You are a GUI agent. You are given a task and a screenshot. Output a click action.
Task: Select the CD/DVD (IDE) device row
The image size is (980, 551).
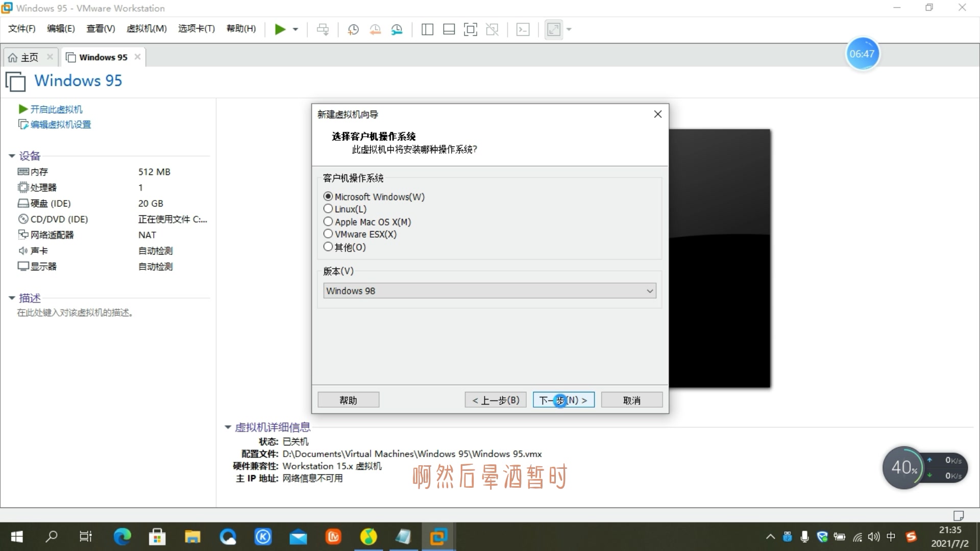tap(112, 219)
